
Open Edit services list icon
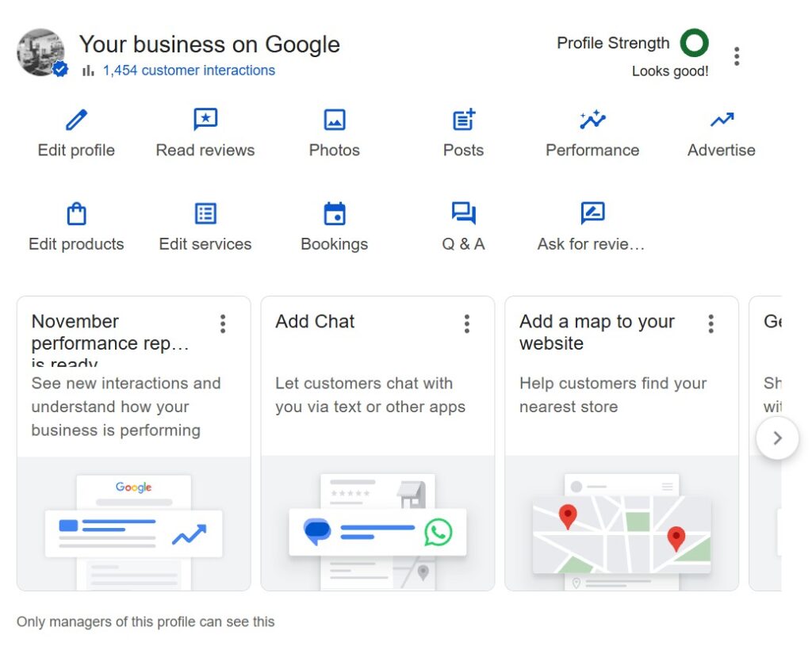point(205,214)
